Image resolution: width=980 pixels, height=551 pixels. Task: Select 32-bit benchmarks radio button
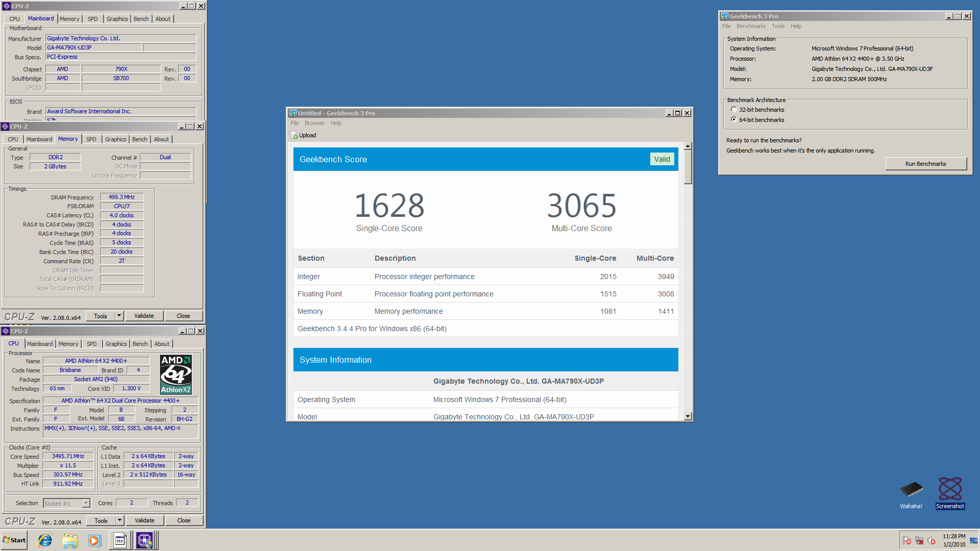pyautogui.click(x=734, y=110)
